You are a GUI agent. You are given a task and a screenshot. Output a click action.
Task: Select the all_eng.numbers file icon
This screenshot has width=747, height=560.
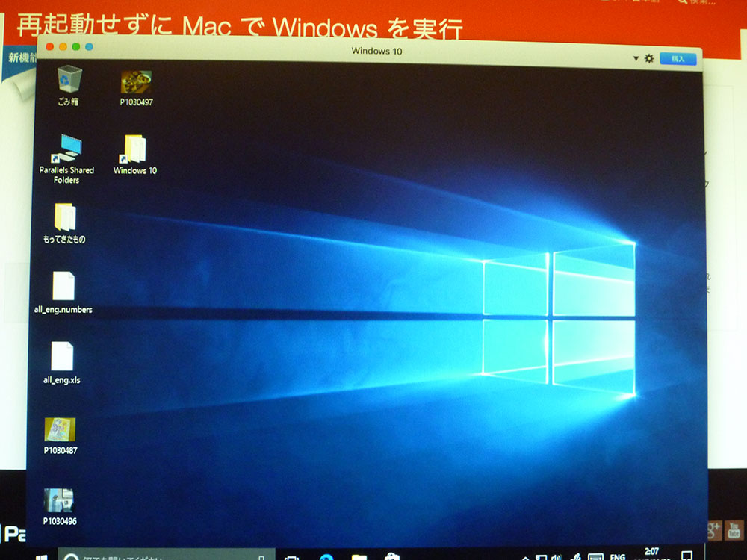point(63,293)
